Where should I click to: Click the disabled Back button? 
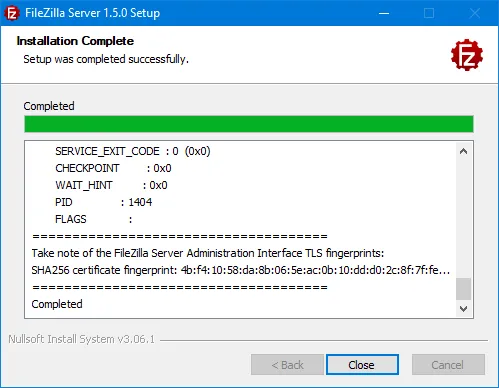coord(287,365)
